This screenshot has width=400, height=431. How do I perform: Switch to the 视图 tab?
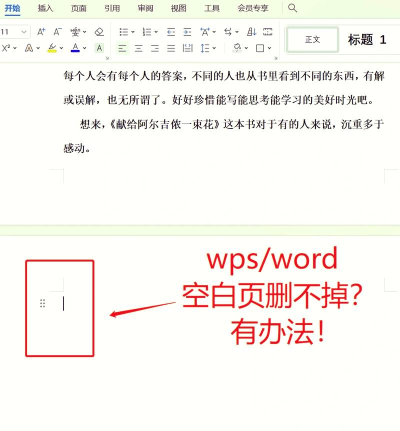tap(179, 8)
